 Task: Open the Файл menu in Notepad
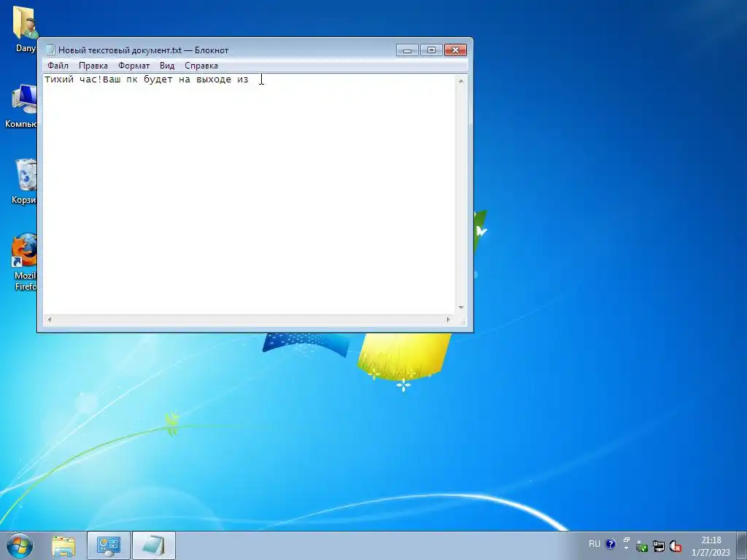pyautogui.click(x=58, y=66)
